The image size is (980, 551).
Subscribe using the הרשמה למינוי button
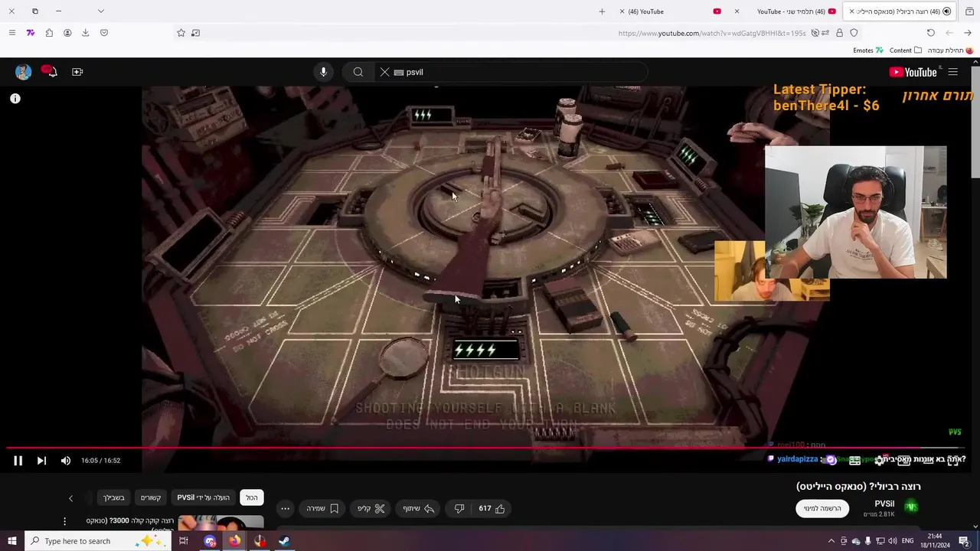[822, 508]
